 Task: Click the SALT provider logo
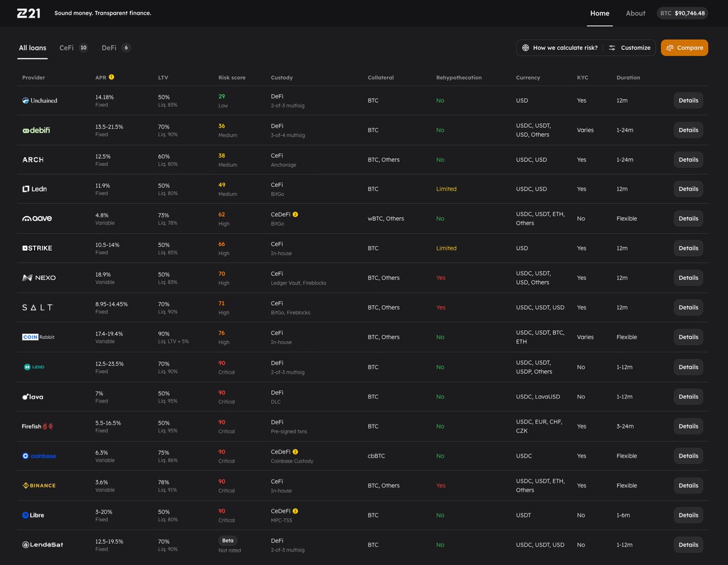point(38,308)
